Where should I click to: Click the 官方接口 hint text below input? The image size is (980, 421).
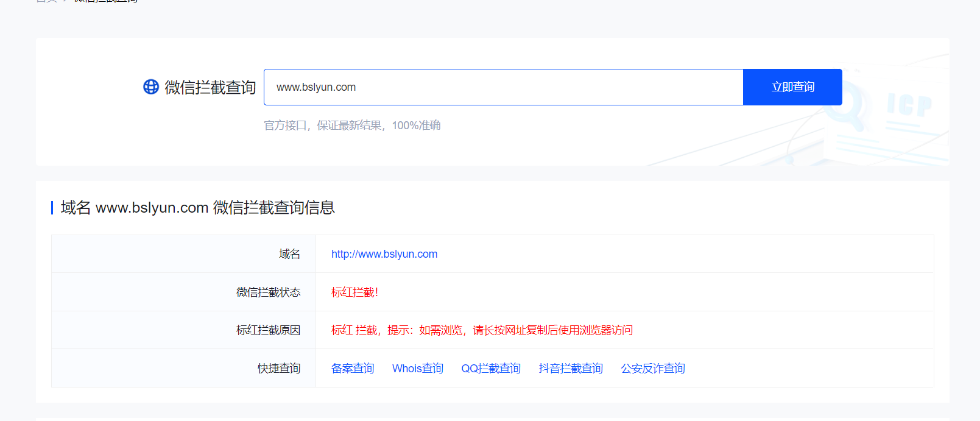point(352,126)
